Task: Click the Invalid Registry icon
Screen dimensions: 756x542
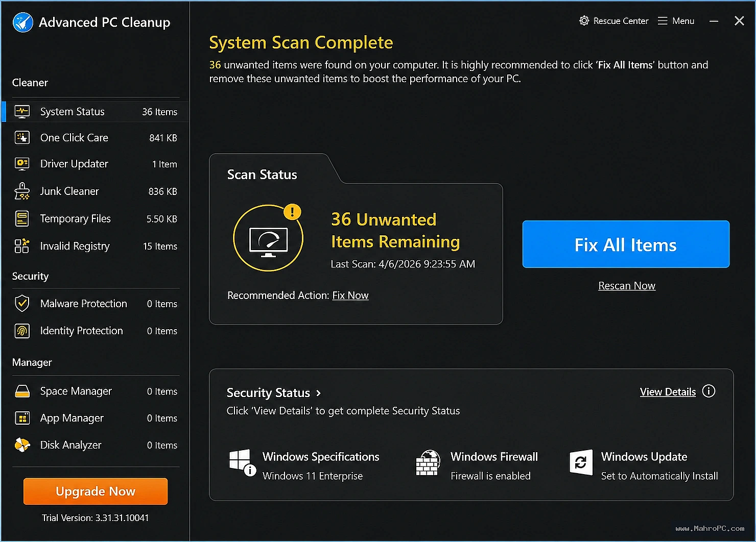Action: pos(22,246)
